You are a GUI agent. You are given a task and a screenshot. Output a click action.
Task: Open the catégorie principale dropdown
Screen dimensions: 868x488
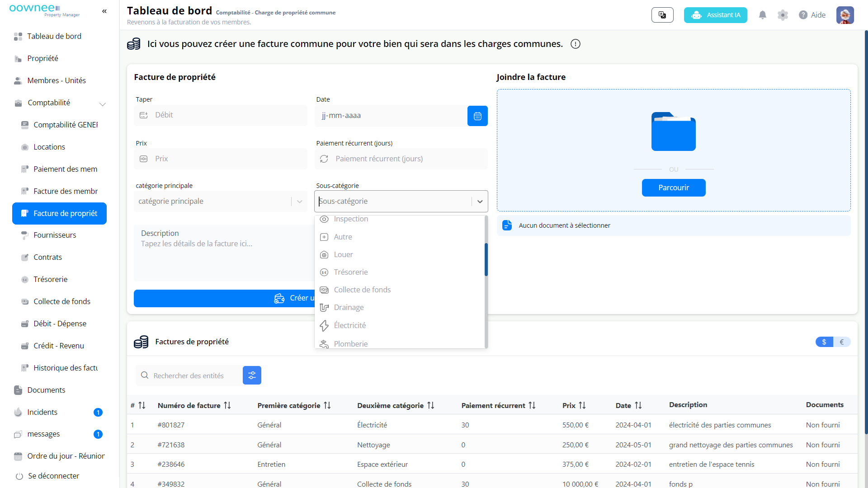220,202
